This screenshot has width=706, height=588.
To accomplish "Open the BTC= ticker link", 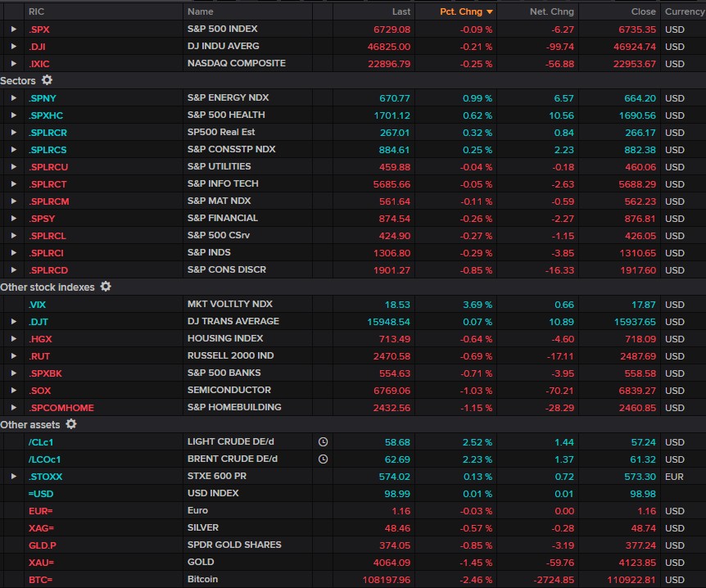I will (41, 579).
